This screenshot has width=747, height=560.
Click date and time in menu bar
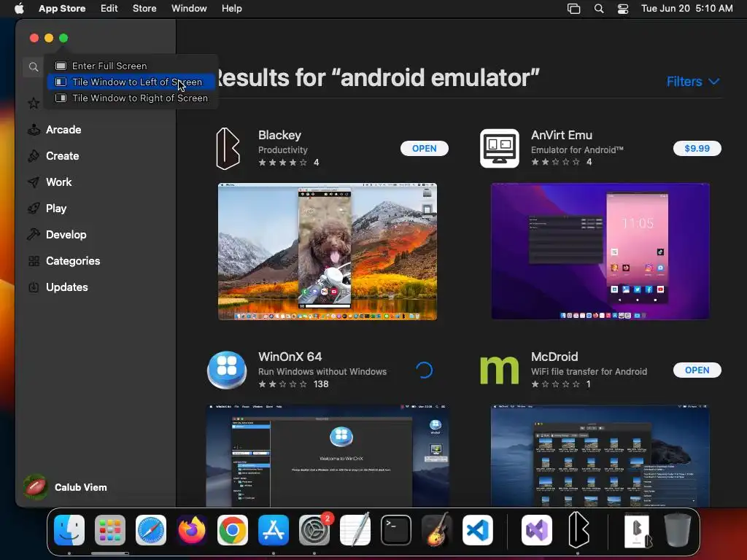point(687,9)
